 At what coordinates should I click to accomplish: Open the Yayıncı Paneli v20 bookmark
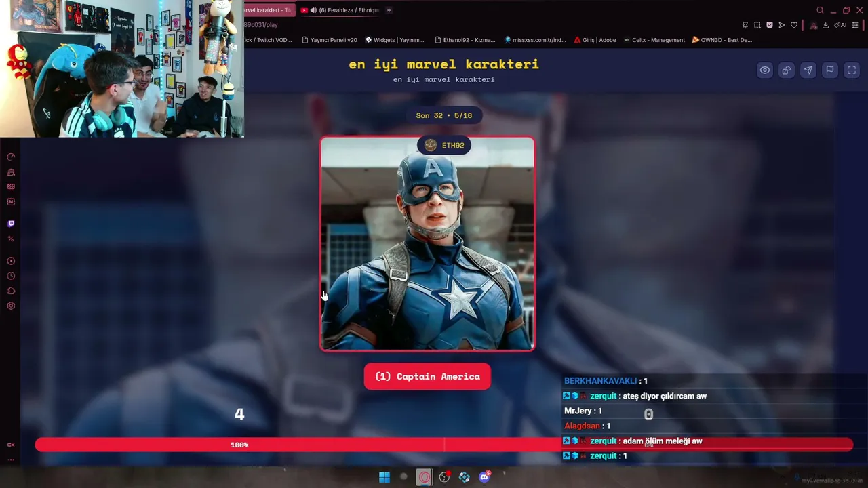pyautogui.click(x=330, y=40)
